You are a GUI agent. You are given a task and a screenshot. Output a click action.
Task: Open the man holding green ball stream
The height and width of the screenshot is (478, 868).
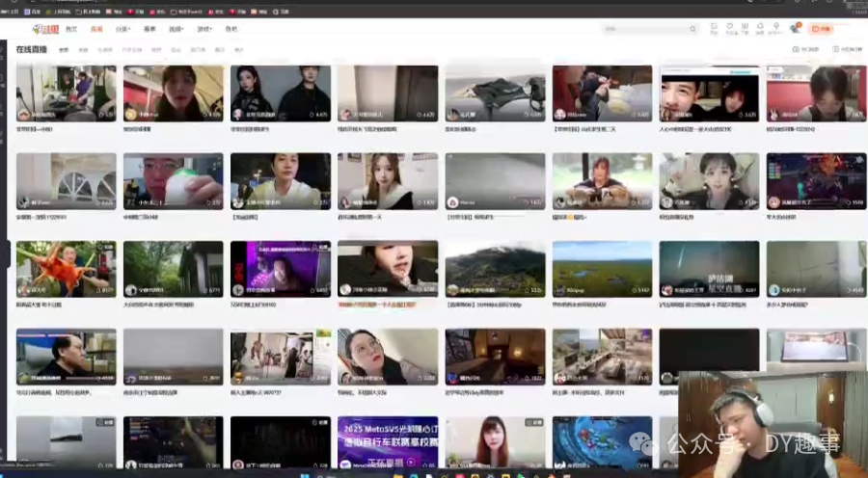click(x=174, y=181)
